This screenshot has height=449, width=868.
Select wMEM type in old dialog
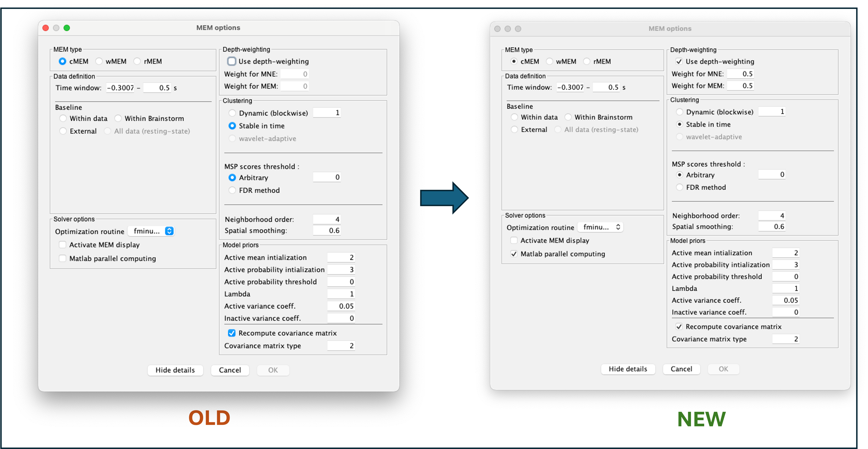coord(99,61)
